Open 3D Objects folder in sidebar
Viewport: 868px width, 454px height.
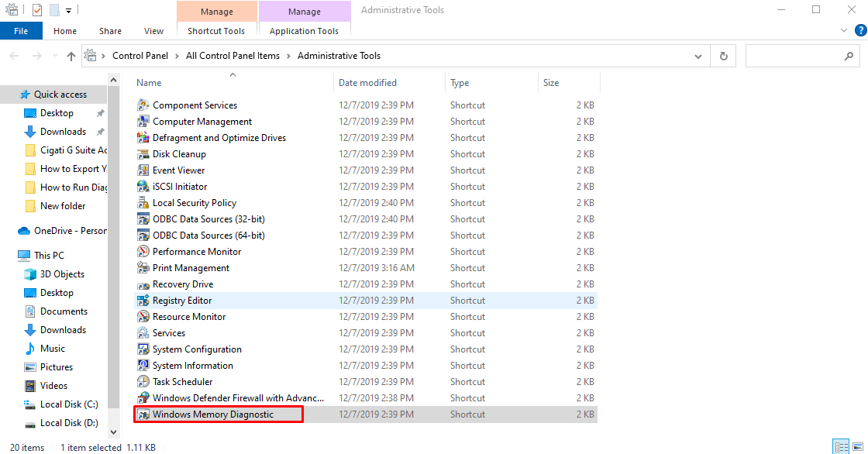pos(54,274)
